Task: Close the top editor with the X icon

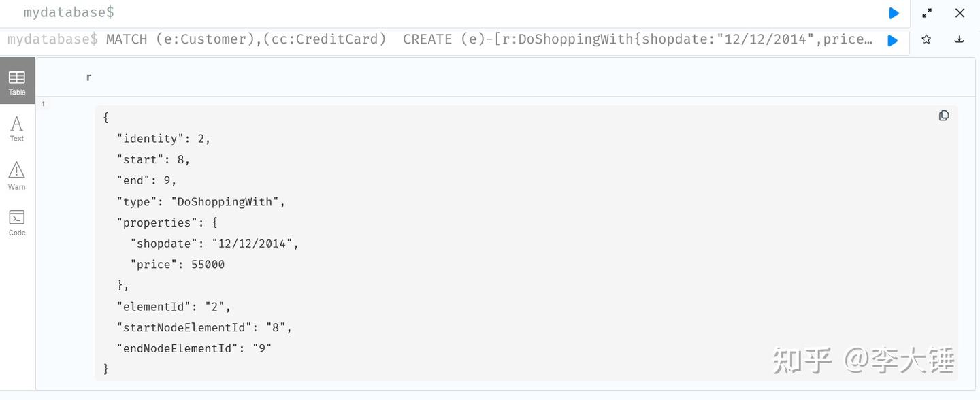Action: tap(960, 13)
